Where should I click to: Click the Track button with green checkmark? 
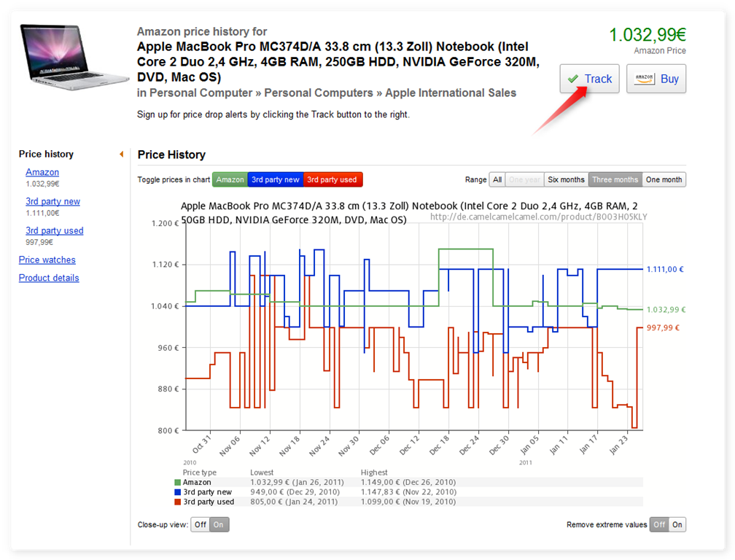pos(589,79)
